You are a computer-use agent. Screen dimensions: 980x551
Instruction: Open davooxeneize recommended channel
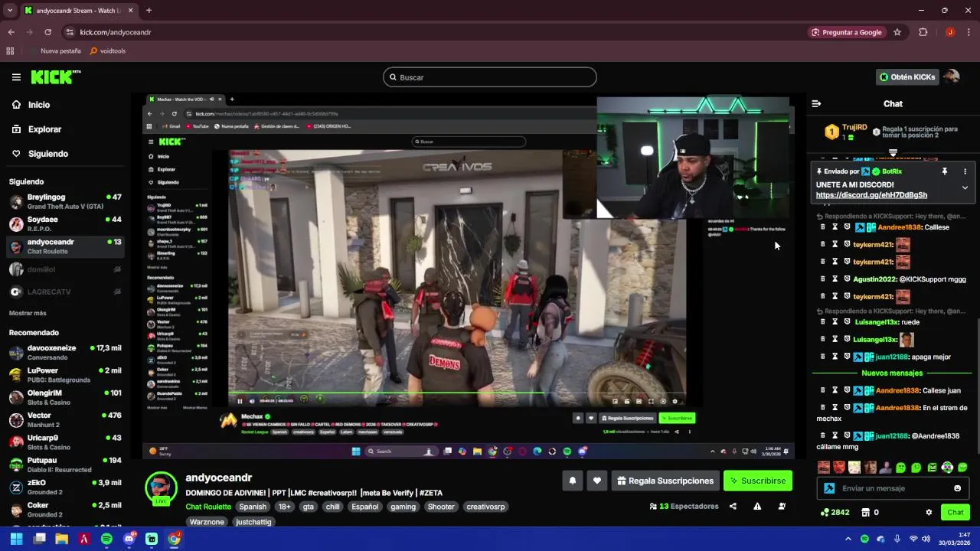coord(65,352)
